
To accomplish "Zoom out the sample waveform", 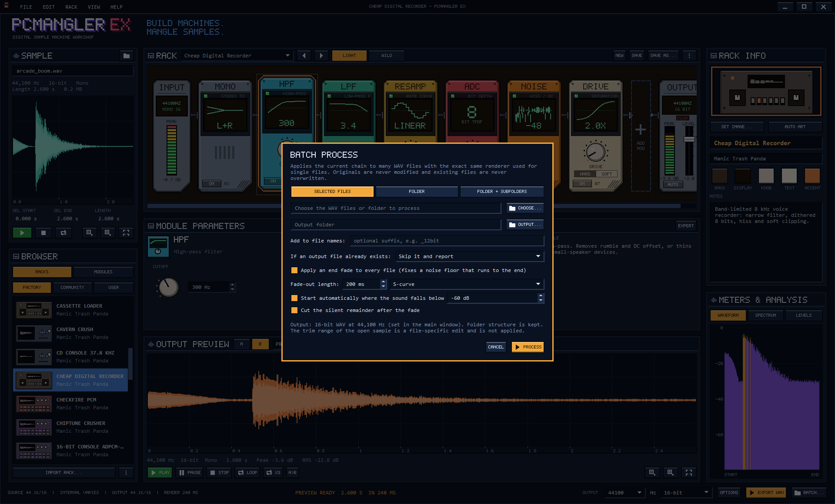I will click(90, 233).
